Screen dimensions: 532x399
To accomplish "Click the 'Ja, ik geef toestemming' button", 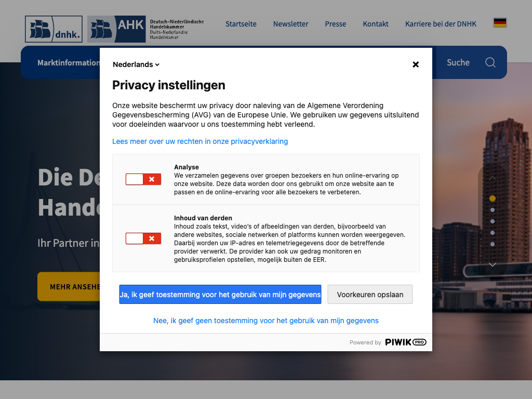I will [x=220, y=295].
